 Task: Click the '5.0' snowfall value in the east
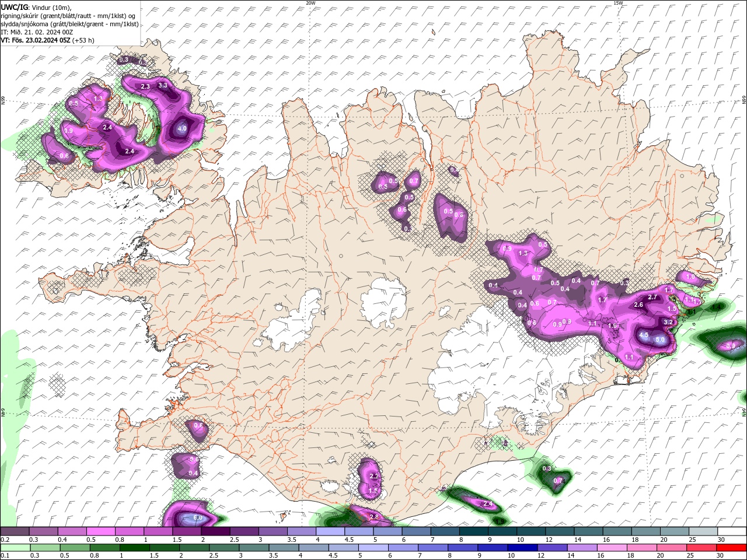661,339
